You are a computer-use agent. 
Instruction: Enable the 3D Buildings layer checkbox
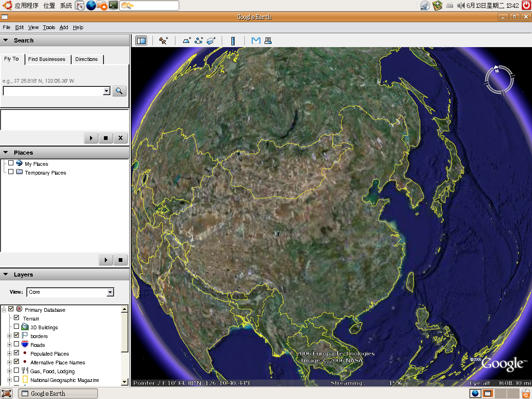click(x=16, y=327)
